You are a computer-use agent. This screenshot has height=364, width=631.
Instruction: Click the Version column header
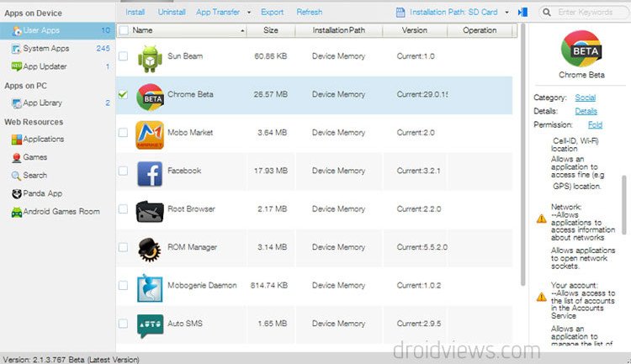tap(415, 30)
